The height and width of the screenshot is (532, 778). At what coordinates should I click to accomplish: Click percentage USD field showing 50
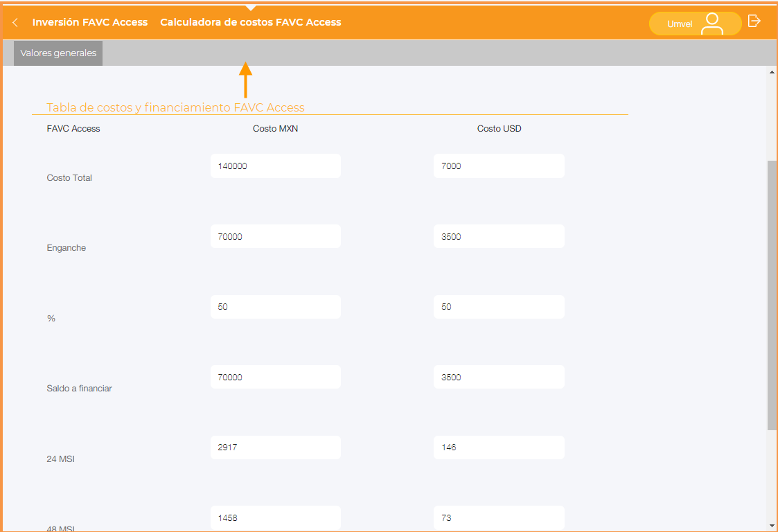click(499, 307)
